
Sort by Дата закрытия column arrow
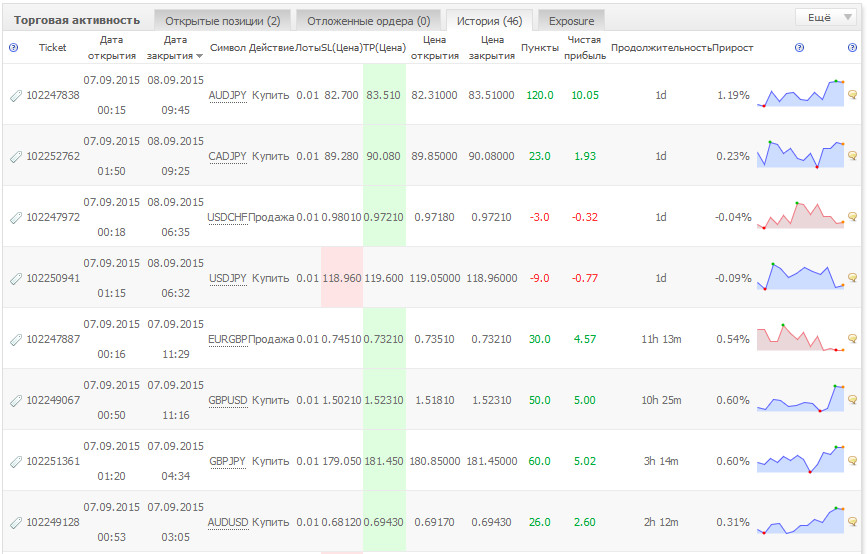coord(200,56)
